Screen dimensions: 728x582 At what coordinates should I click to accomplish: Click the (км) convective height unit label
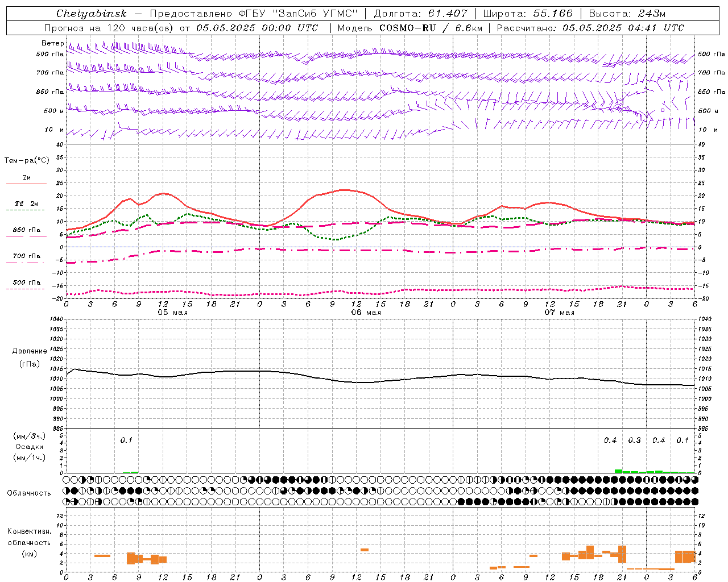29,554
